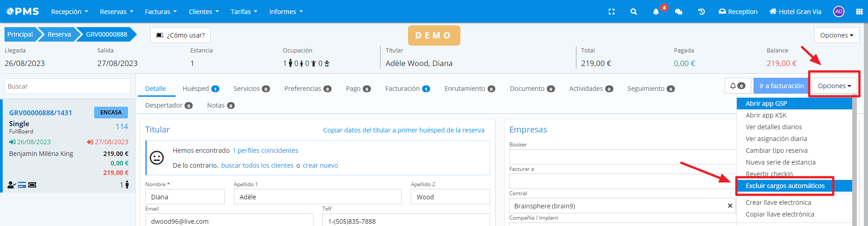Viewport: 868px width, 226px height.
Task: Click the Ir a facturación button
Action: pos(781,86)
